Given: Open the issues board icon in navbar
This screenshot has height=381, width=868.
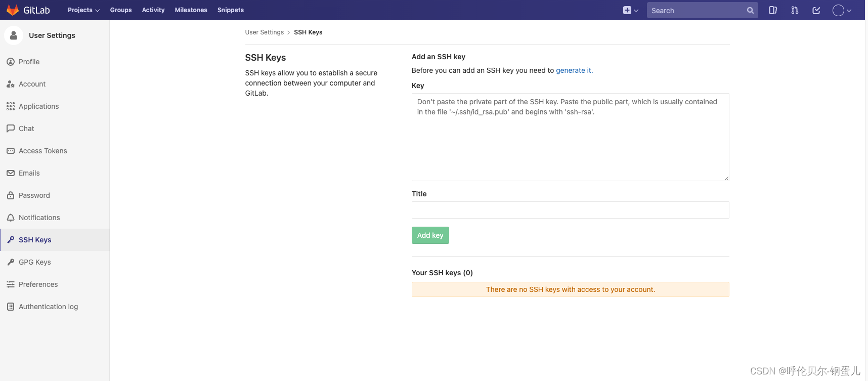Looking at the screenshot, I should coord(773,10).
